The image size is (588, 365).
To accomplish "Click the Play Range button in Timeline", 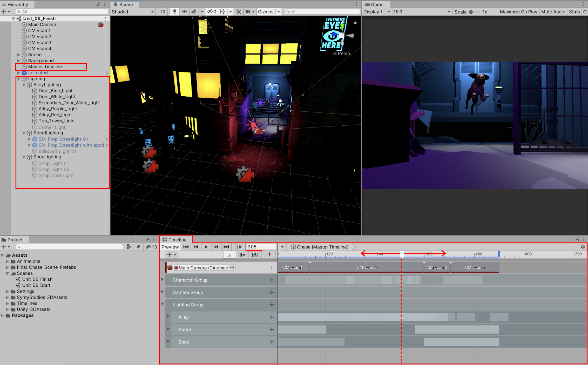I will click(240, 247).
